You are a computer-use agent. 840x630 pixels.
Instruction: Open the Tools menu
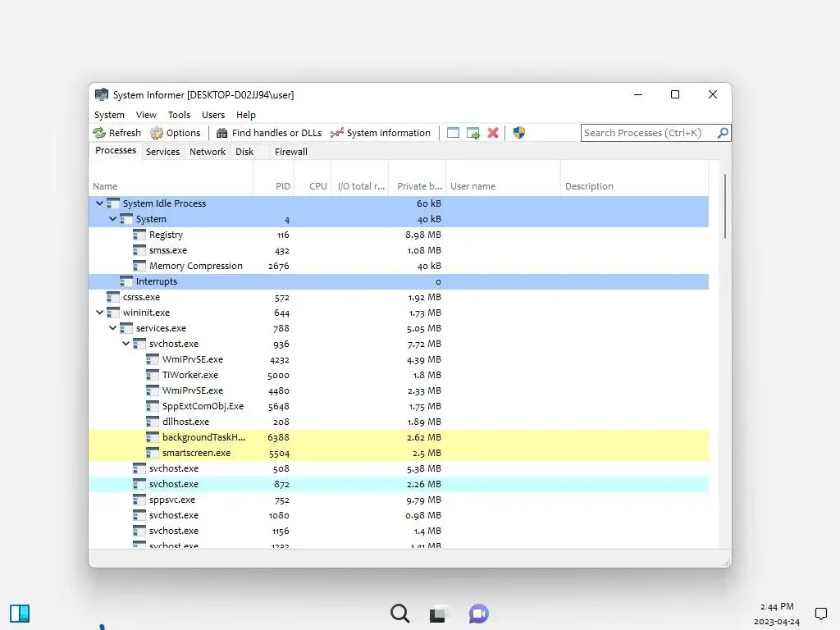pyautogui.click(x=179, y=115)
